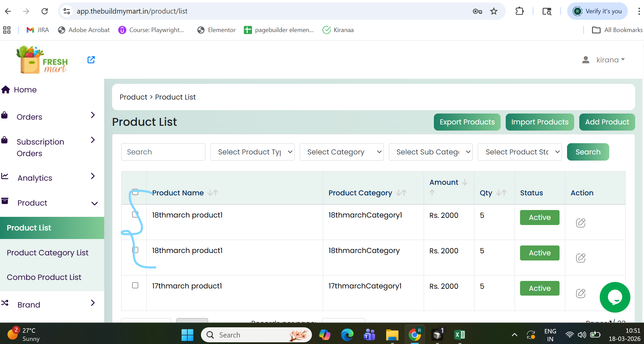Open Chrome's three-dot menu
Viewport: 644px width, 344px height.
[x=639, y=11]
